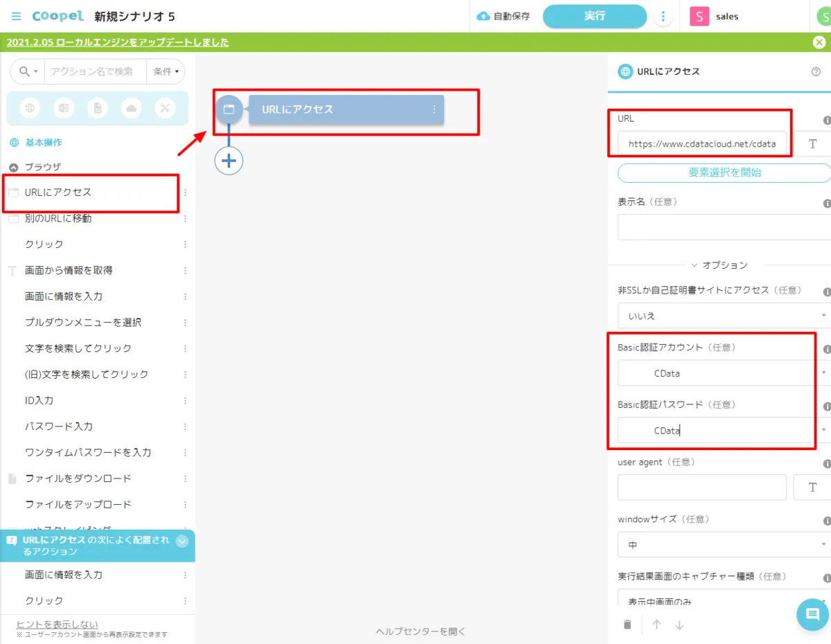Select the クリック action in the browser list

click(x=44, y=244)
